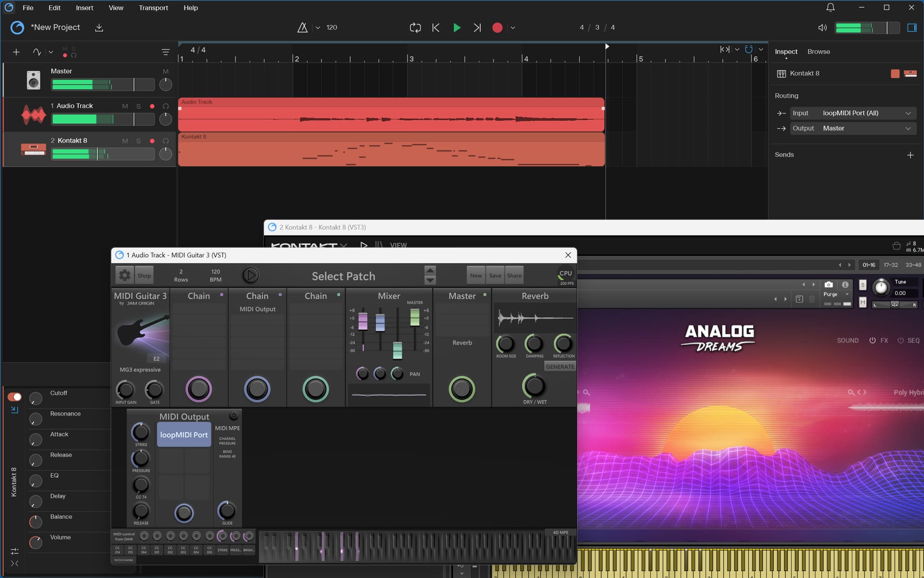Click Kontakt snapshot camera icon
Screen dimensions: 924x578
coord(828,285)
